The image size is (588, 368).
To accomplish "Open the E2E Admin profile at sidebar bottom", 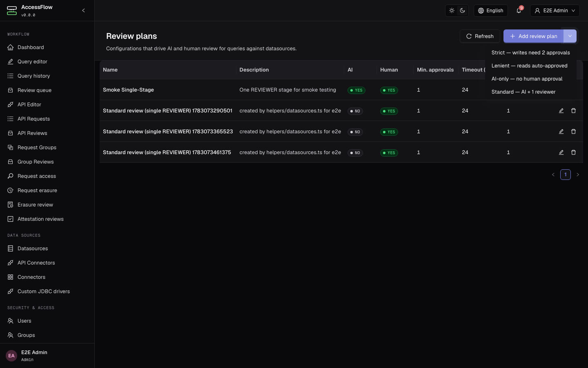I will click(47, 356).
